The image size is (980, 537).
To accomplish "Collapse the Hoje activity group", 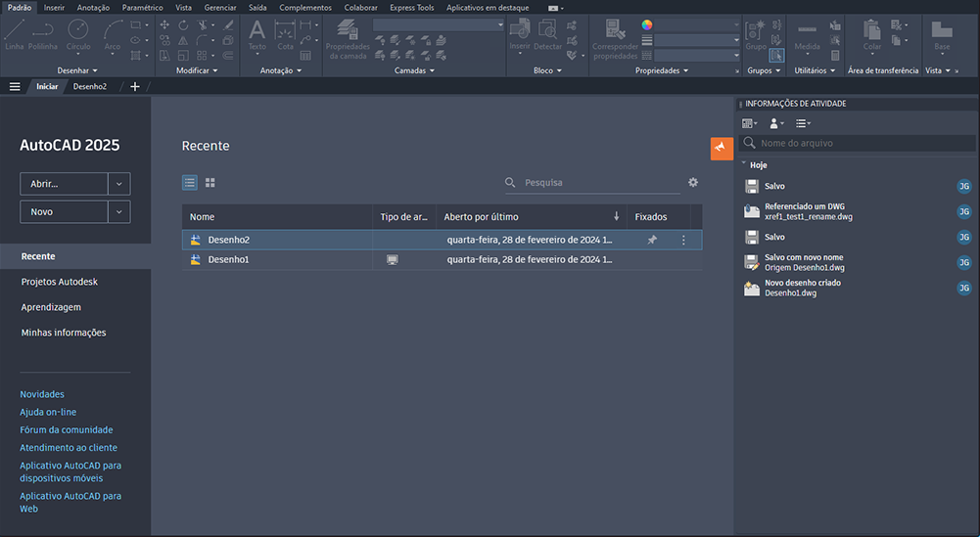I will point(744,163).
